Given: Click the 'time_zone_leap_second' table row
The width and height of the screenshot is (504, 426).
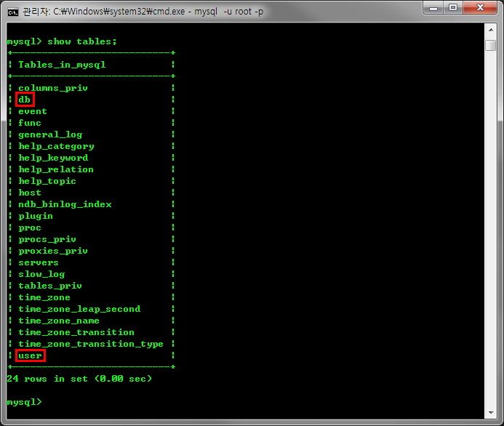Looking at the screenshot, I should pos(92,309).
